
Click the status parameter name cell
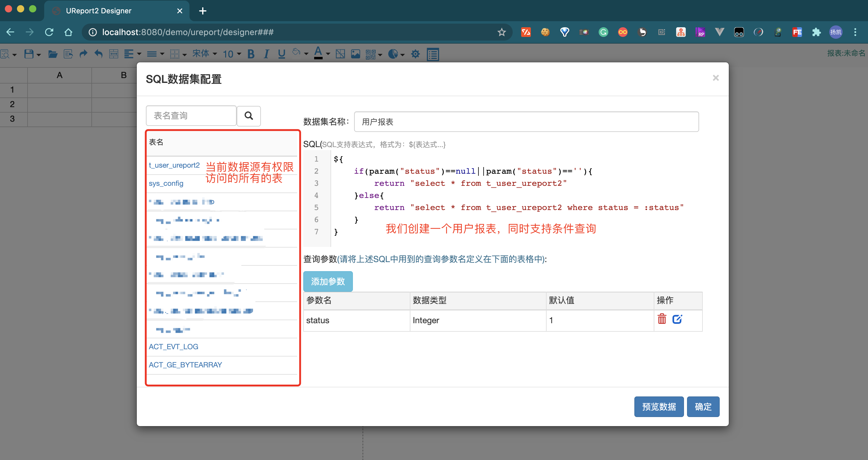357,320
